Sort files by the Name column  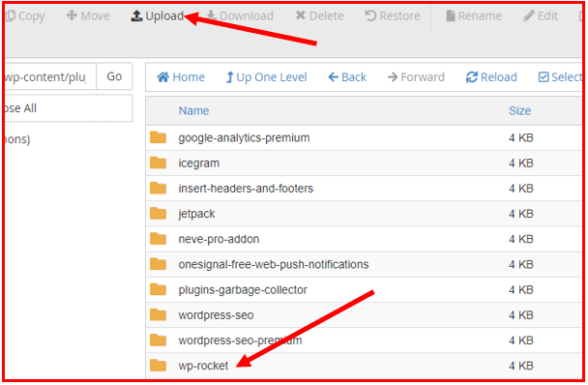[x=193, y=110]
